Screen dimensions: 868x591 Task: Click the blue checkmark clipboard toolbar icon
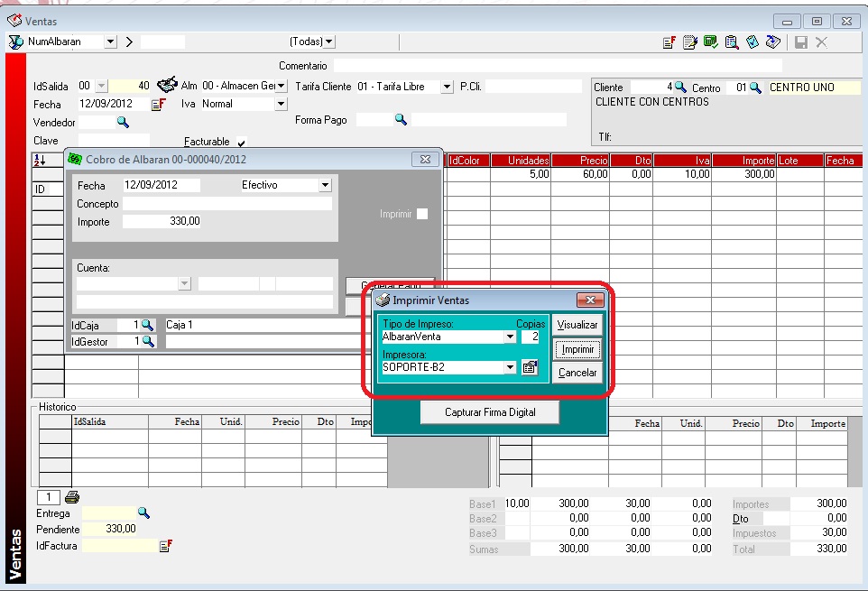[x=753, y=42]
